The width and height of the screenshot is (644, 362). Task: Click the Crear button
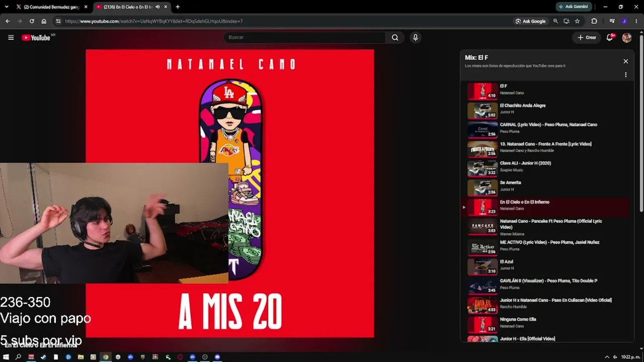pyautogui.click(x=587, y=37)
